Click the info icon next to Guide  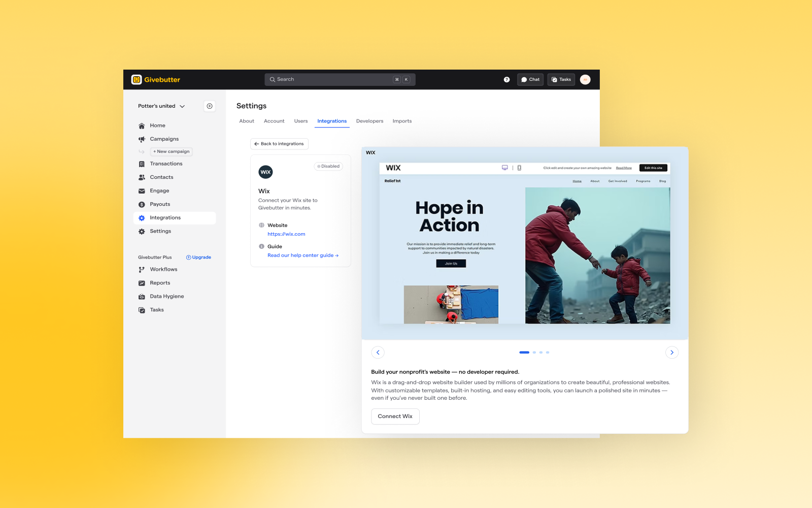click(x=261, y=246)
